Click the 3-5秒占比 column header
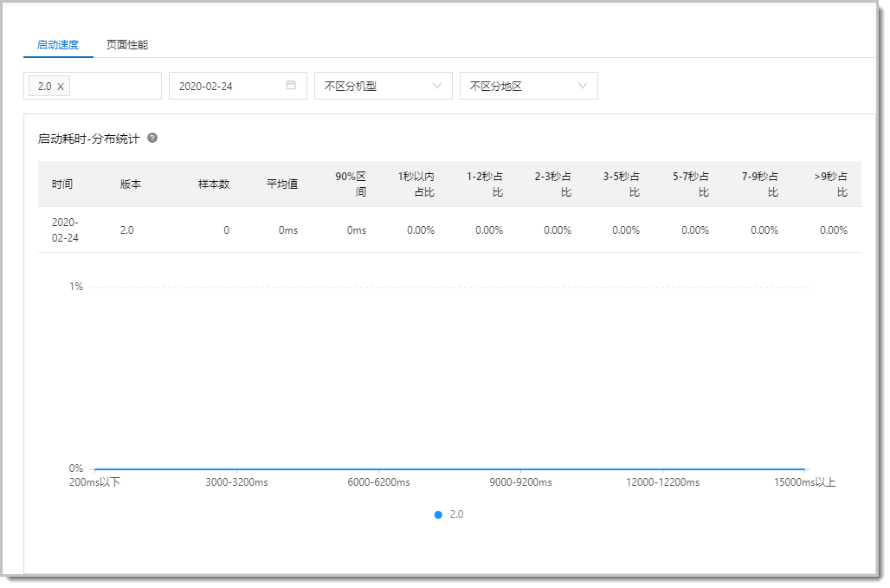Screen dimensions: 890x588 click(622, 184)
